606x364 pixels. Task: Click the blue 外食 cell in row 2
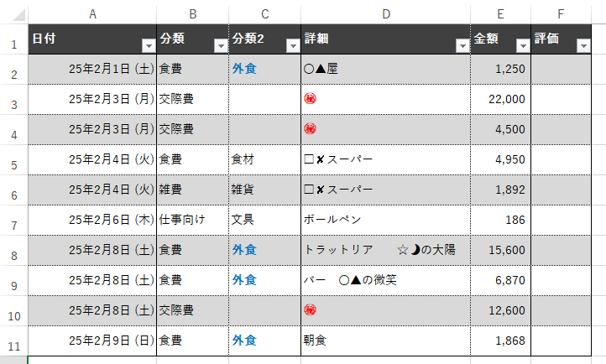pos(244,69)
